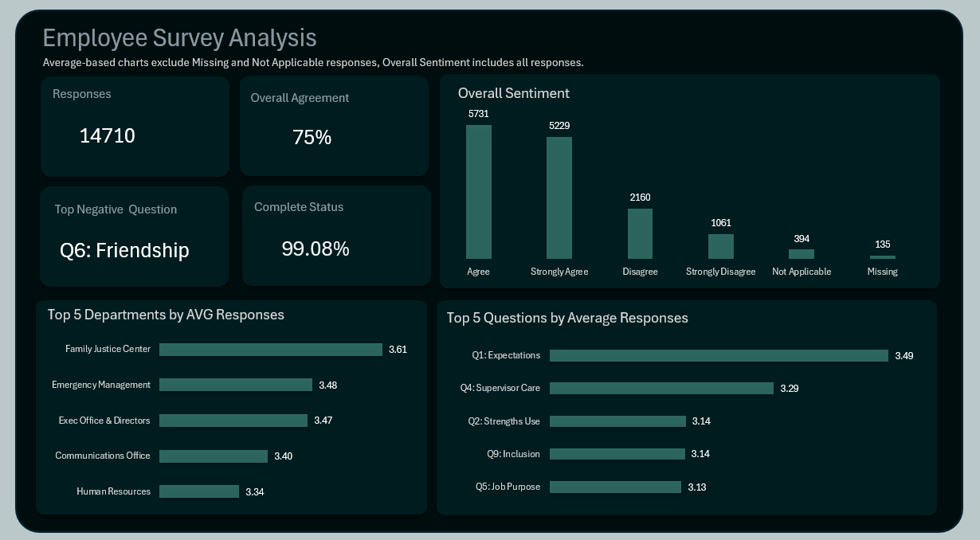This screenshot has height=540, width=980.
Task: Select the Strongly Agree bar
Action: [x=559, y=198]
